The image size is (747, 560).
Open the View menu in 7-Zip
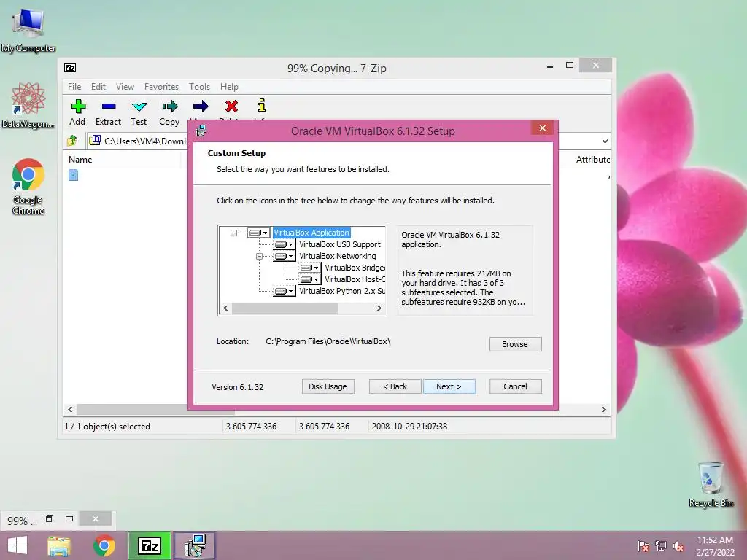pyautogui.click(x=125, y=87)
